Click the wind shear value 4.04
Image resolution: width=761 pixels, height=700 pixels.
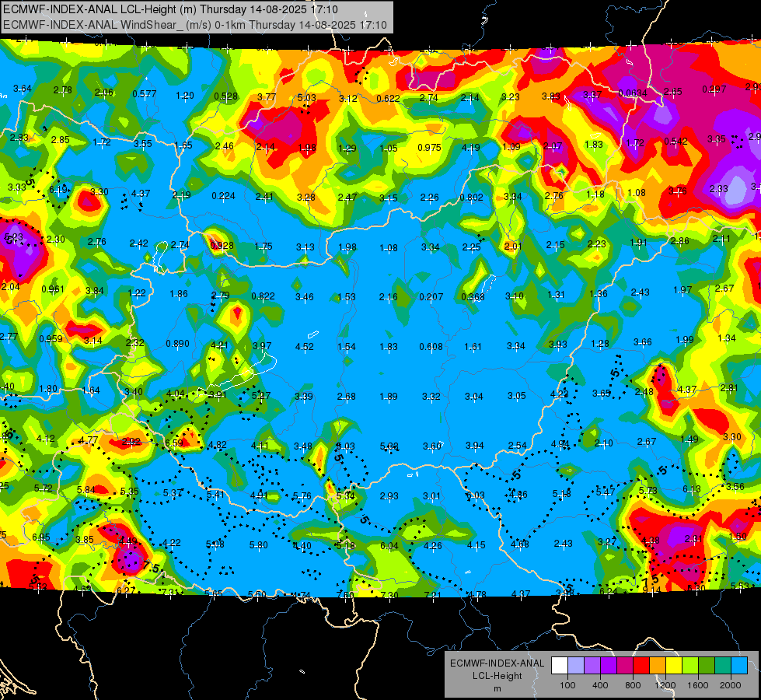[x=175, y=393]
